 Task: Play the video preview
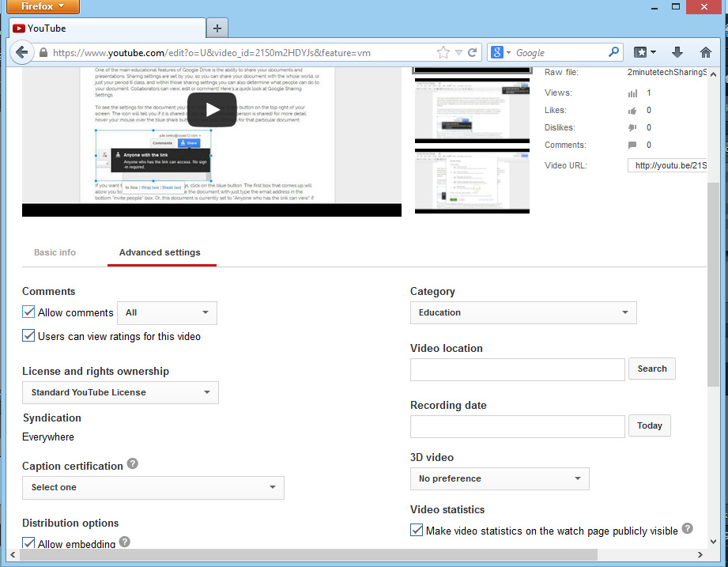tap(212, 110)
